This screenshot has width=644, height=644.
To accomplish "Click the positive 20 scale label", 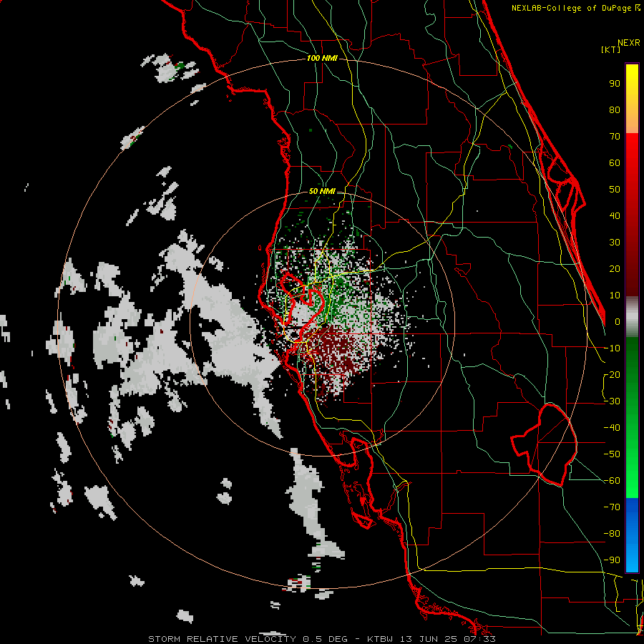I will (615, 269).
